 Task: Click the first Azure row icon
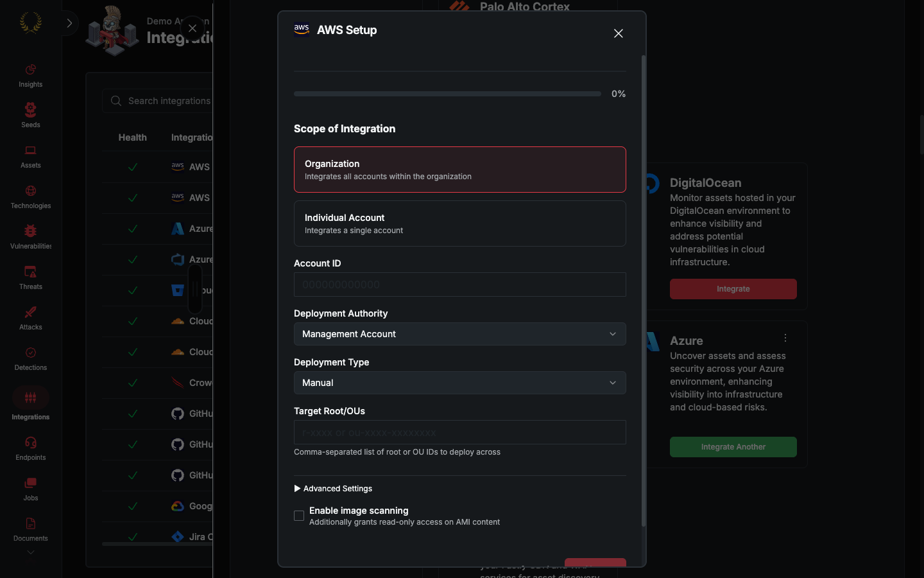pos(178,229)
